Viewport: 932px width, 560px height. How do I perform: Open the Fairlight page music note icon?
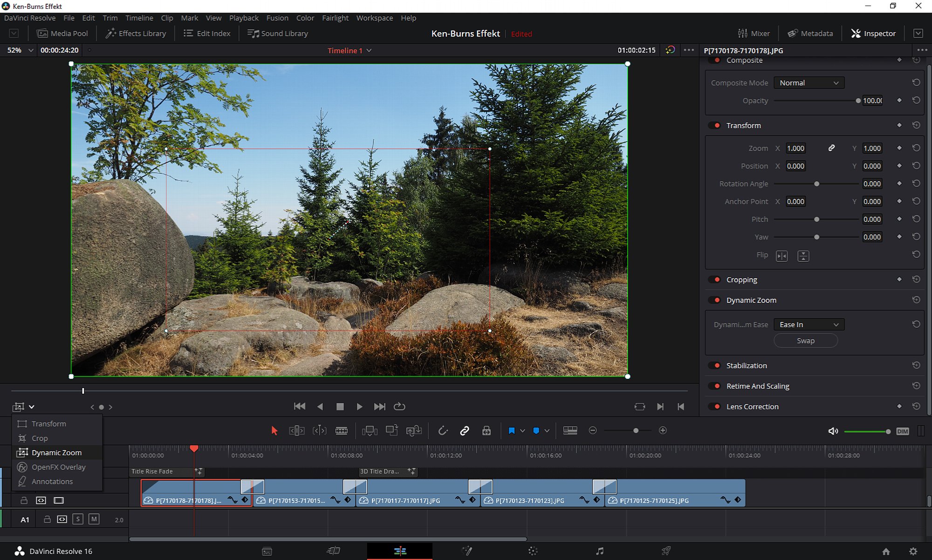coord(600,551)
